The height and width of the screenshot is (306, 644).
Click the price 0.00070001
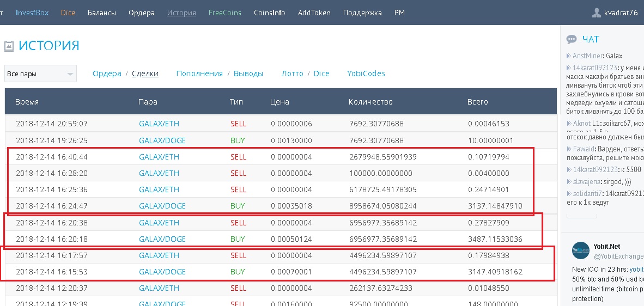tap(291, 272)
